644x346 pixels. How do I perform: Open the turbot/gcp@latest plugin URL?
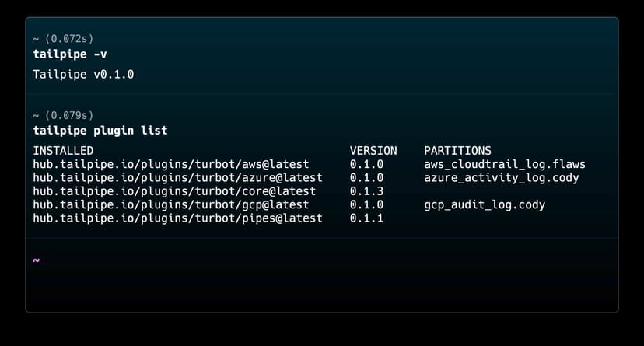170,205
